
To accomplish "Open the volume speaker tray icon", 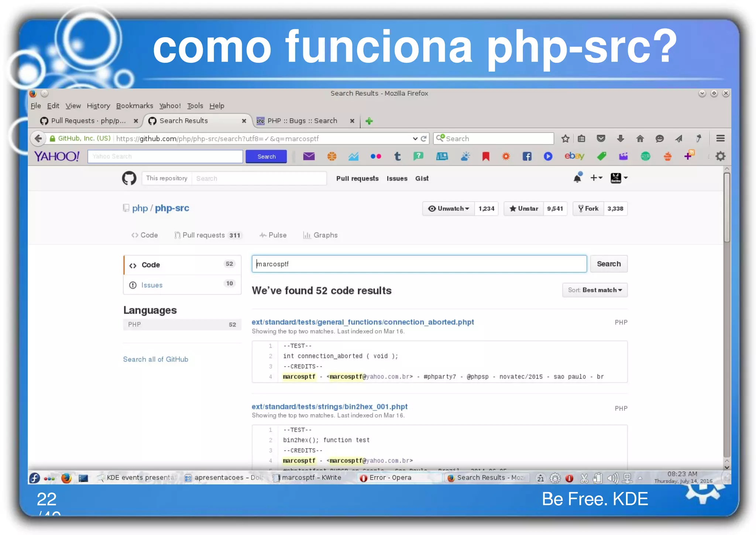I will coord(613,478).
